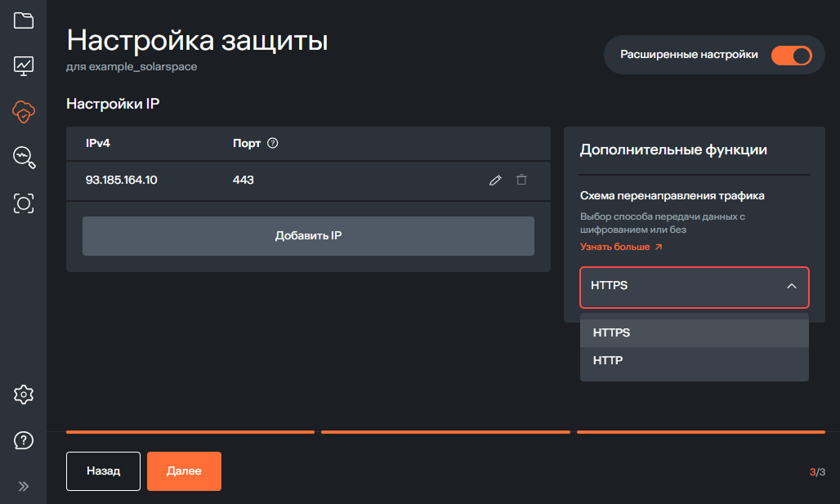Open the Узнать больше link
Screen dimensions: 840x504
(614, 246)
